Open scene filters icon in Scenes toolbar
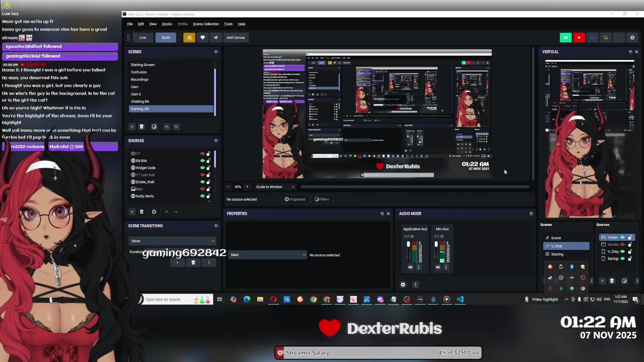The height and width of the screenshot is (362, 644). tap(154, 127)
